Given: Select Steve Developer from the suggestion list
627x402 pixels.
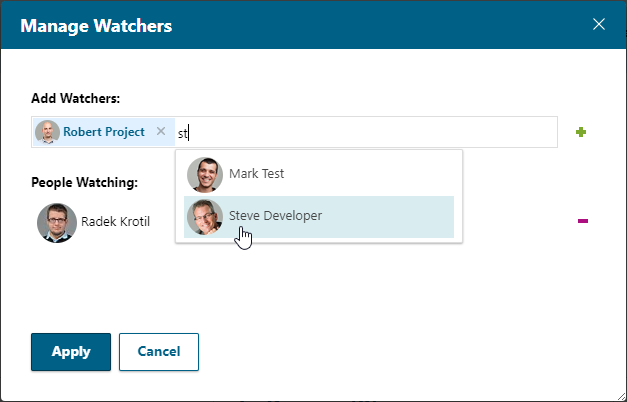Looking at the screenshot, I should tap(319, 217).
